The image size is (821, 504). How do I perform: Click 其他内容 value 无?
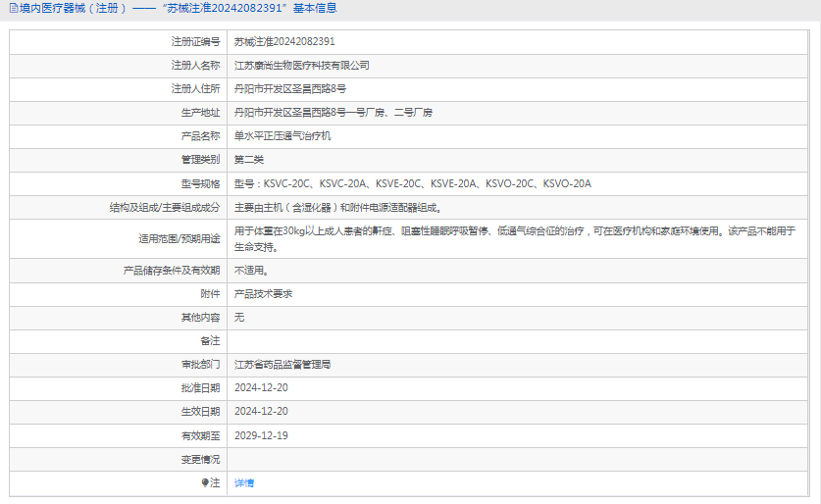238,318
